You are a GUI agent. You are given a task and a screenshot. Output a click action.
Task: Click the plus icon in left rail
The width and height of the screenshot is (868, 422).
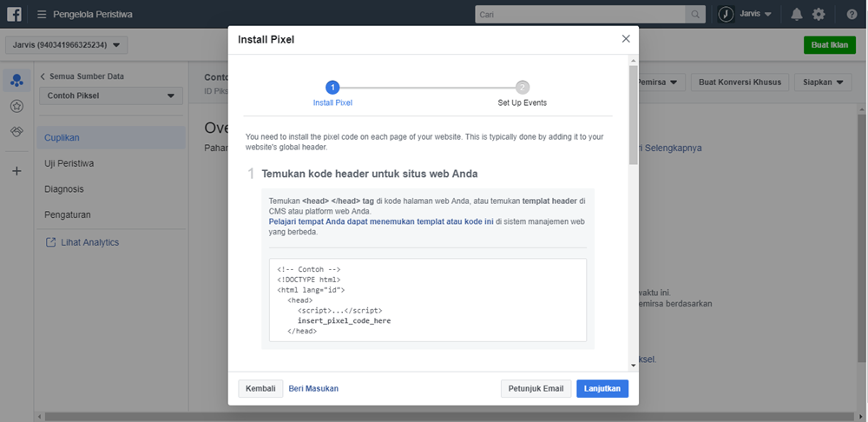[16, 171]
